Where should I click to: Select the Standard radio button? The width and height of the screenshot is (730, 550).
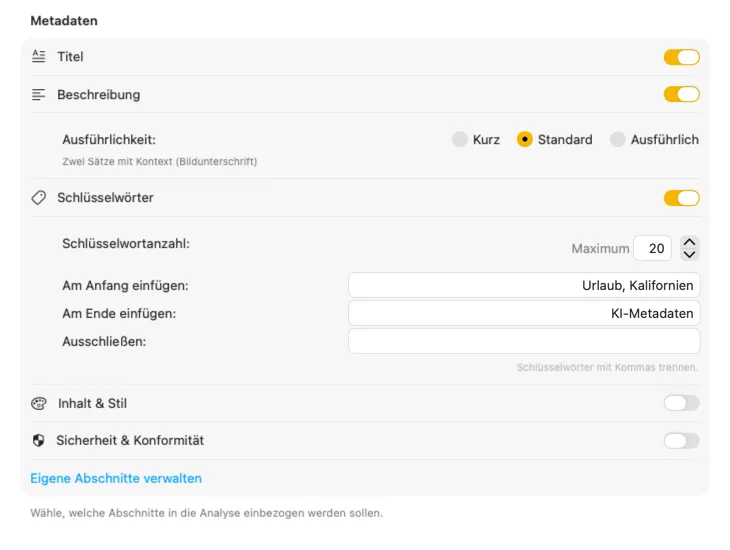click(x=525, y=140)
